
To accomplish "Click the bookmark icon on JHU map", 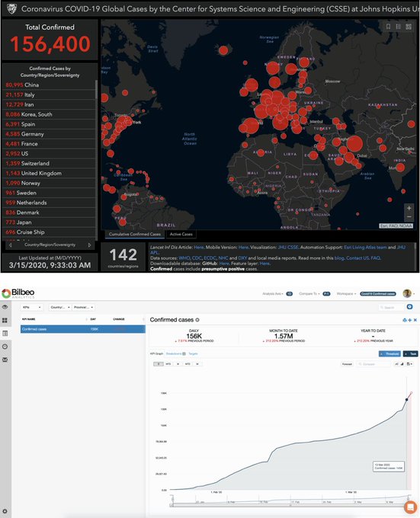I will pyautogui.click(x=388, y=27).
